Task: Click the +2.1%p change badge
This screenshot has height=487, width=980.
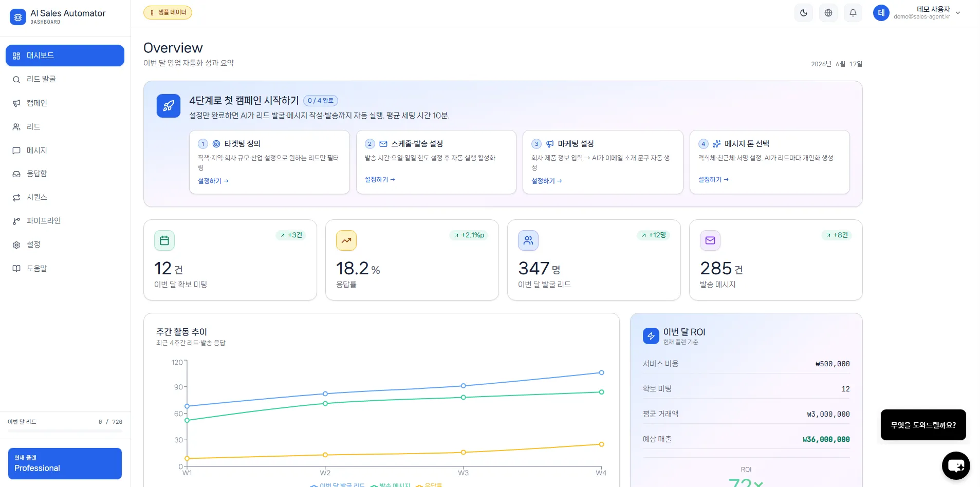Action: click(469, 235)
